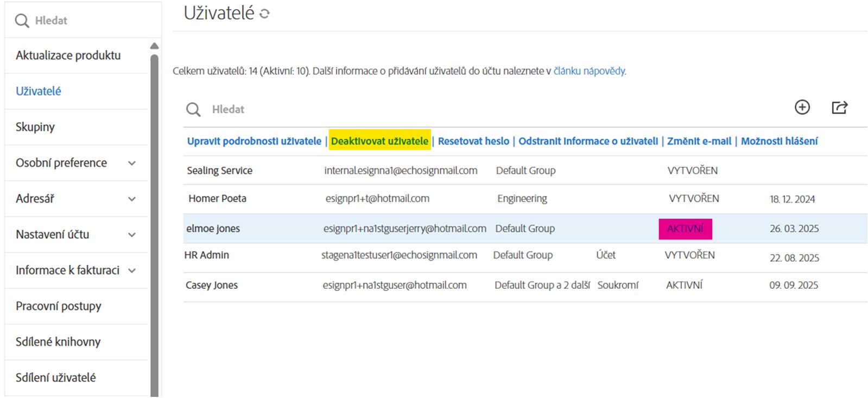Click the pink AKTIVNÍ status highlight
Image resolution: width=868 pixels, height=398 pixels.
point(685,229)
